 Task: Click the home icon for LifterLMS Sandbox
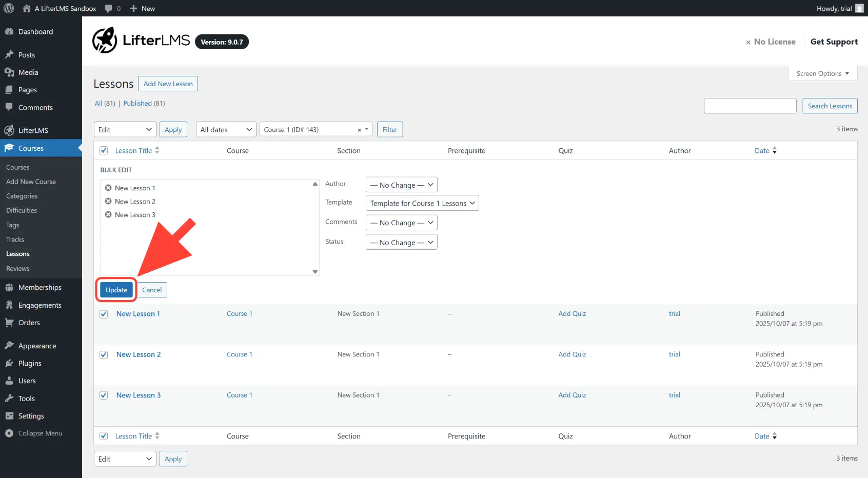(27, 8)
